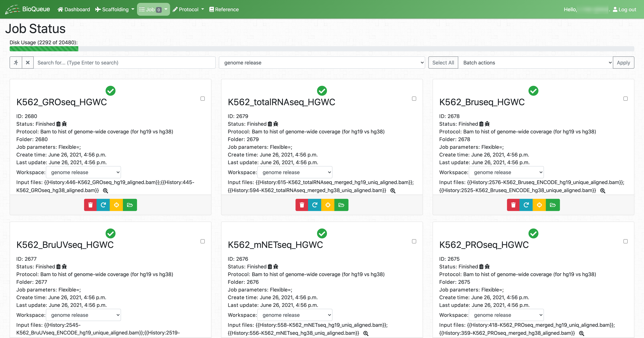This screenshot has height=338, width=644.
Task: Delete the K562_GROseq_HGWC job with trash icon
Action: coord(90,205)
